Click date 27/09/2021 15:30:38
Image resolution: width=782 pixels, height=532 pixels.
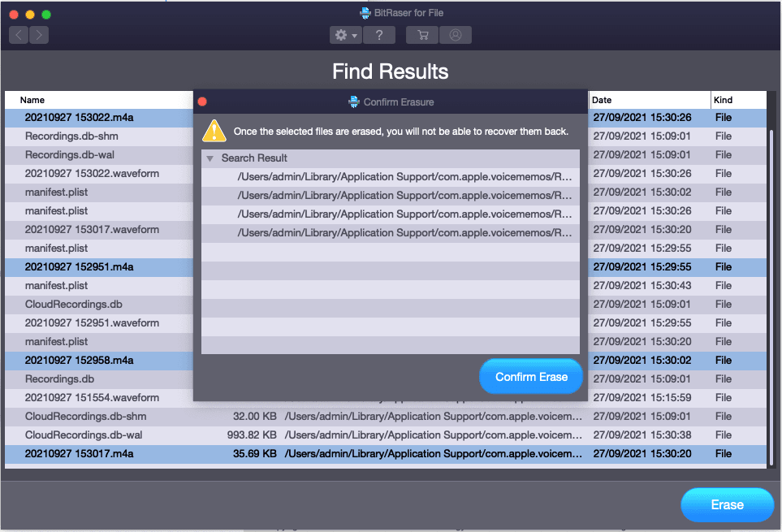pyautogui.click(x=642, y=435)
